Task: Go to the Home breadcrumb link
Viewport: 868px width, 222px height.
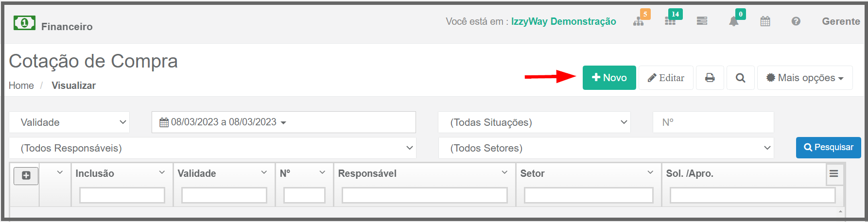Action: point(21,85)
